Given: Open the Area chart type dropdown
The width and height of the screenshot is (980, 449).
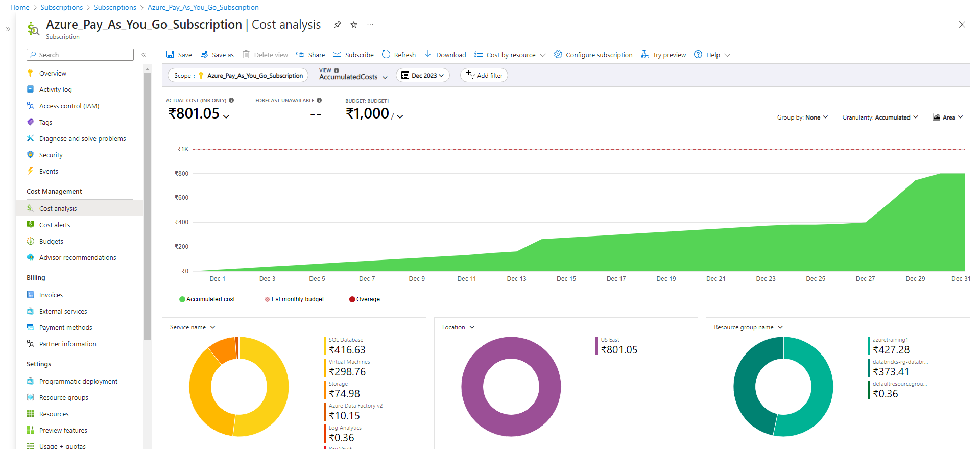Looking at the screenshot, I should click(x=948, y=117).
